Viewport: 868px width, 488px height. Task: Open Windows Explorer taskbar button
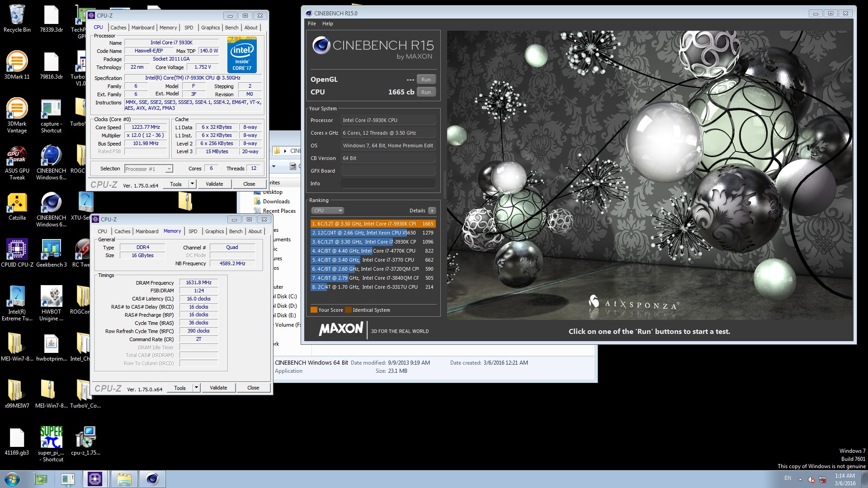click(124, 479)
